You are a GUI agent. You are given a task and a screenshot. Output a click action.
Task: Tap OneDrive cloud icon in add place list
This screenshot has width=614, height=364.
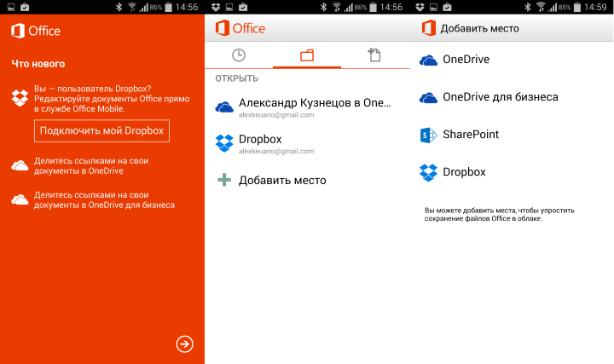[x=428, y=61]
